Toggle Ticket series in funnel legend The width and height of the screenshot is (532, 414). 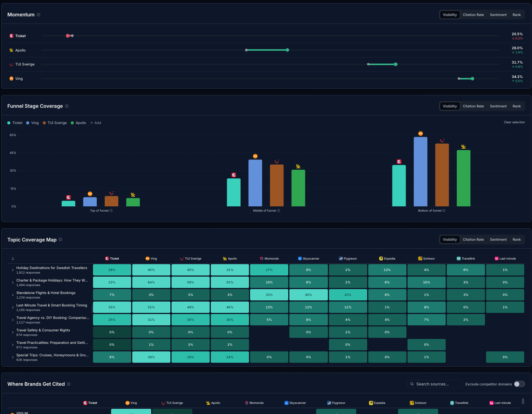pyautogui.click(x=15, y=123)
